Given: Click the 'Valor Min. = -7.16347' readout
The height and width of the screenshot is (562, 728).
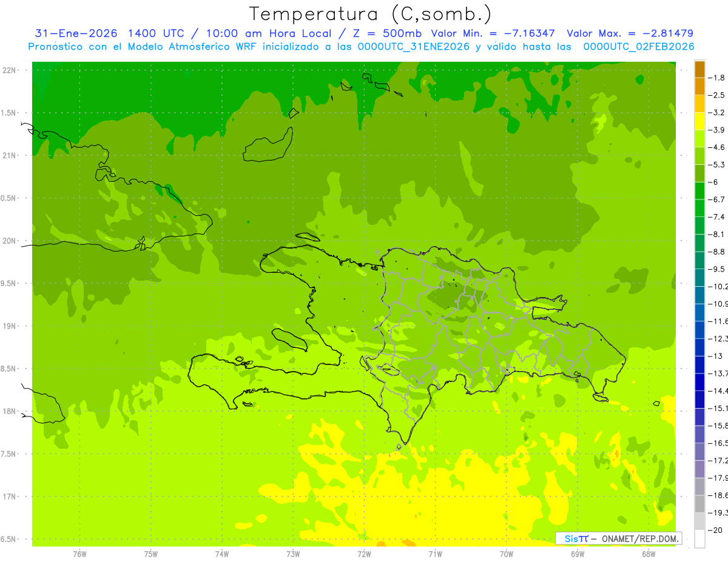Looking at the screenshot, I should [493, 33].
